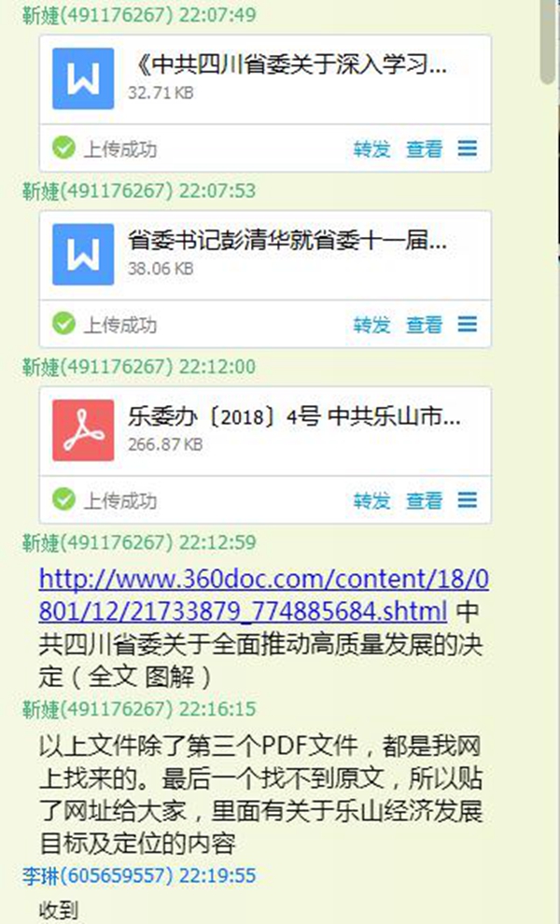560x924 pixels.
Task: Forward the 省委书记彭清华 document via 转发
Action: (372, 325)
